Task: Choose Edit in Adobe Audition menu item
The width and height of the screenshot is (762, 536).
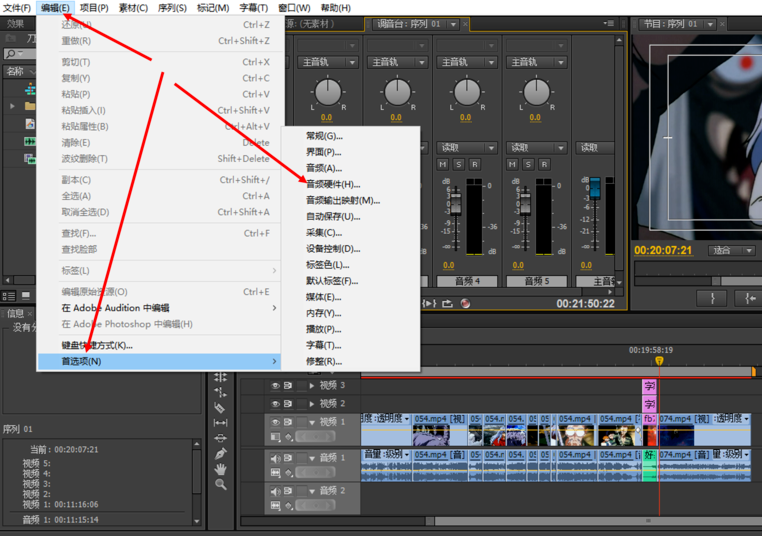Action: point(159,308)
